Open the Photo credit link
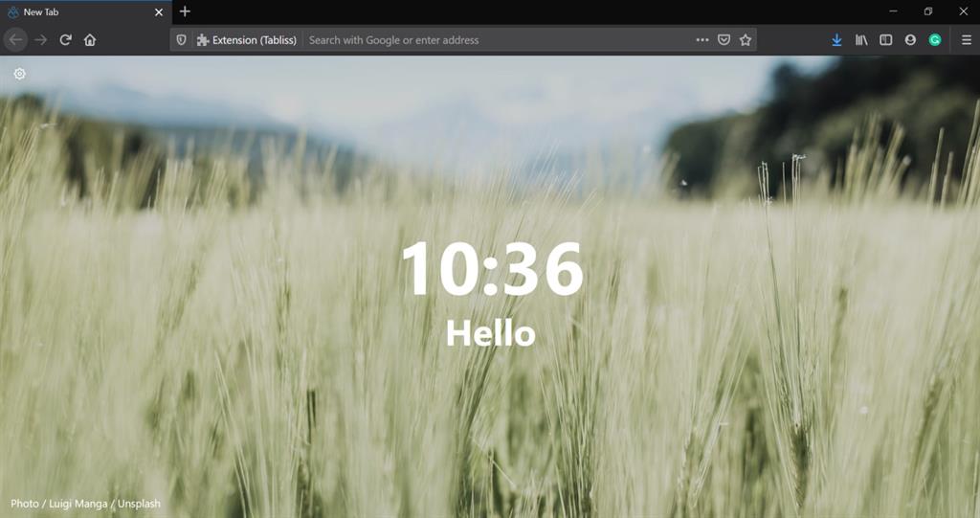This screenshot has height=518, width=980. 24,504
